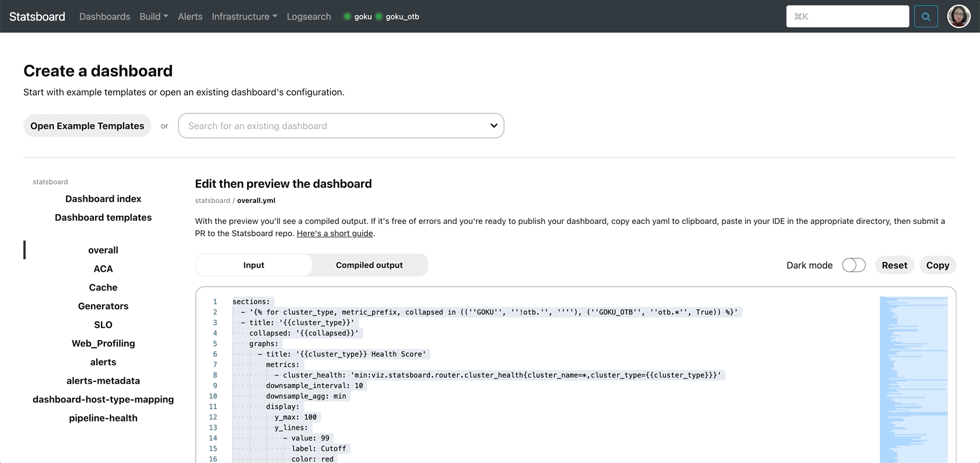Click the Reset button

tap(894, 265)
